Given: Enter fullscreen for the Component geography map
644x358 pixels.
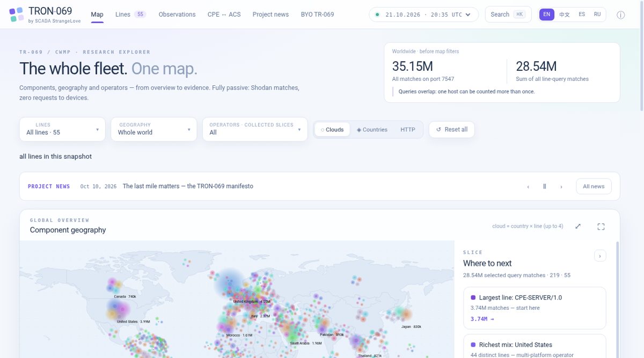Looking at the screenshot, I should coord(601,226).
